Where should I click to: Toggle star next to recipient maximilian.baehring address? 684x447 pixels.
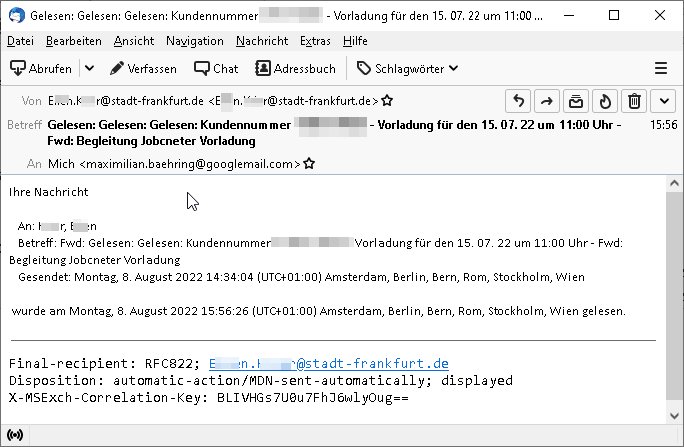point(309,164)
